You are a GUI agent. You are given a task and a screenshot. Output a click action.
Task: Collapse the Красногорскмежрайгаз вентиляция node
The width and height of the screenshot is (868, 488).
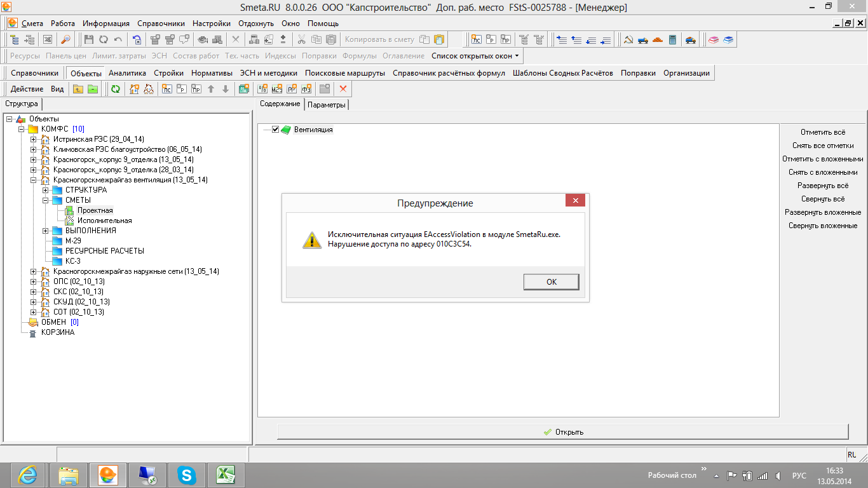[x=34, y=180]
